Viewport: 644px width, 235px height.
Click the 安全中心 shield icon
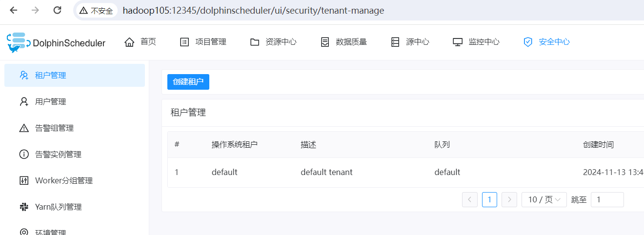(528, 42)
